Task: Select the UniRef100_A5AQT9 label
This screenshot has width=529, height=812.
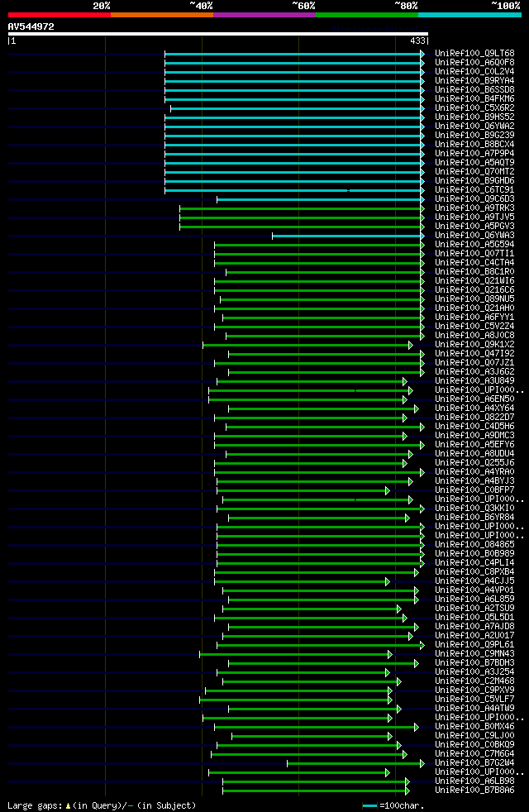Action: coord(474,163)
